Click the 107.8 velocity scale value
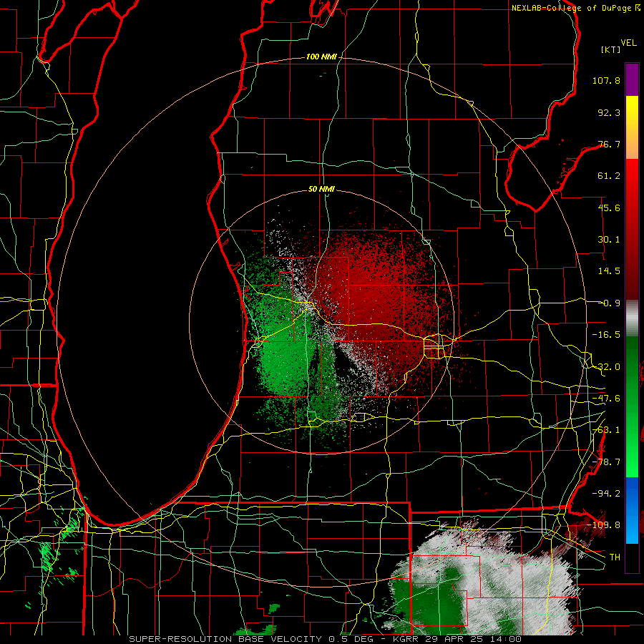Image resolution: width=644 pixels, height=644 pixels. click(606, 80)
